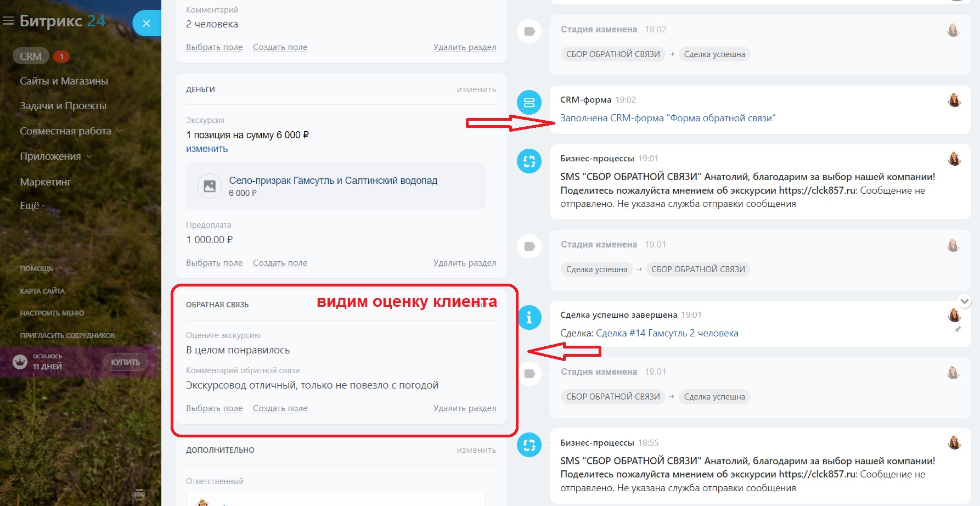Viewport: 980px width, 506px height.
Task: Click the user avatar on Сделка успешно завершена
Action: tap(954, 315)
